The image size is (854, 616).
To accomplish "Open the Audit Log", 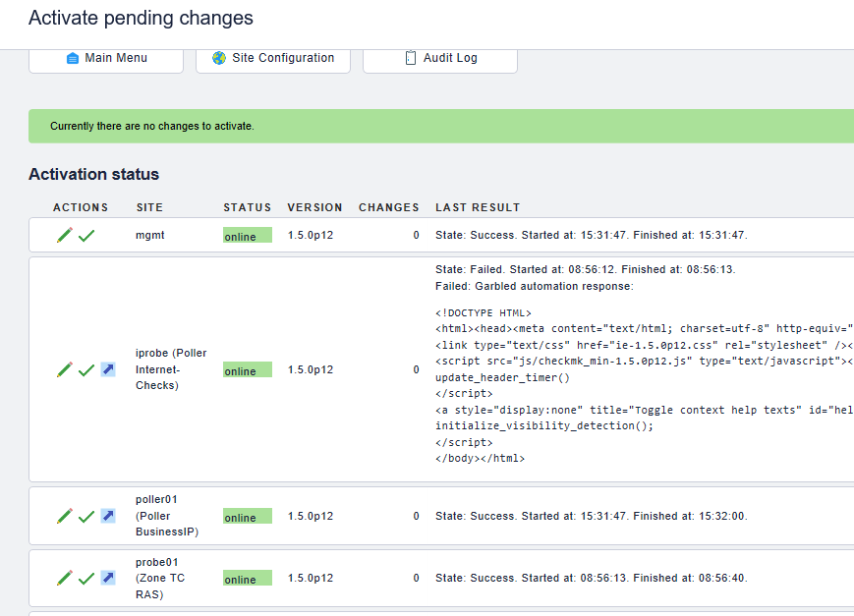I will pos(440,58).
